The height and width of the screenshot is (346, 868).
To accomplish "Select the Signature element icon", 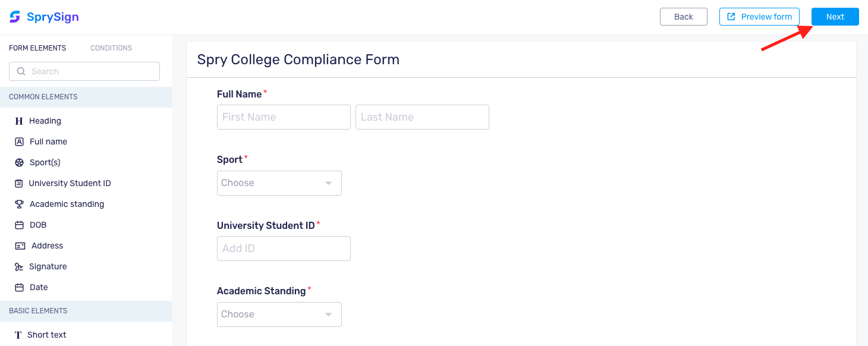I will click(x=19, y=266).
